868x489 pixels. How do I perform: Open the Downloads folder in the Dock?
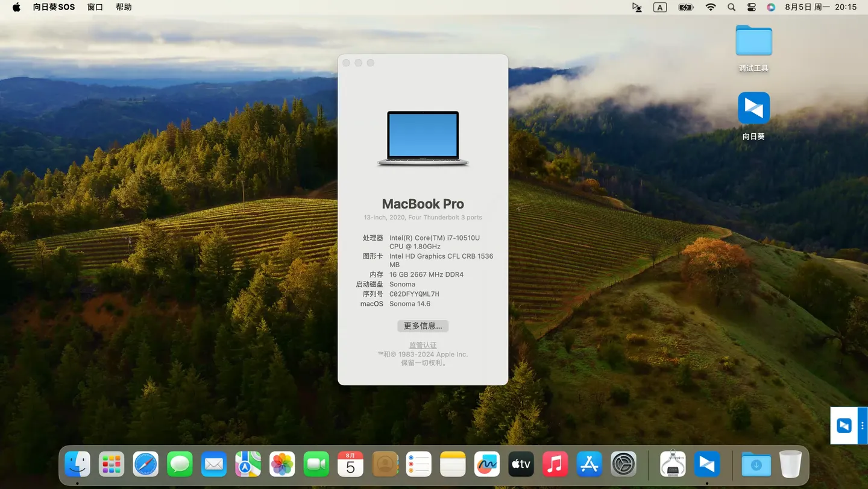click(x=755, y=464)
